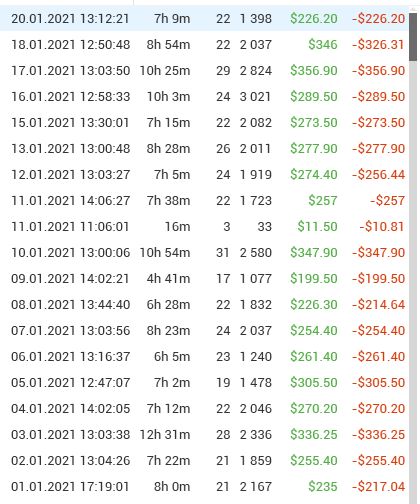The width and height of the screenshot is (420, 504).
Task: Select the 18.01.2021 12:50:48 session row
Action: pyautogui.click(x=204, y=45)
